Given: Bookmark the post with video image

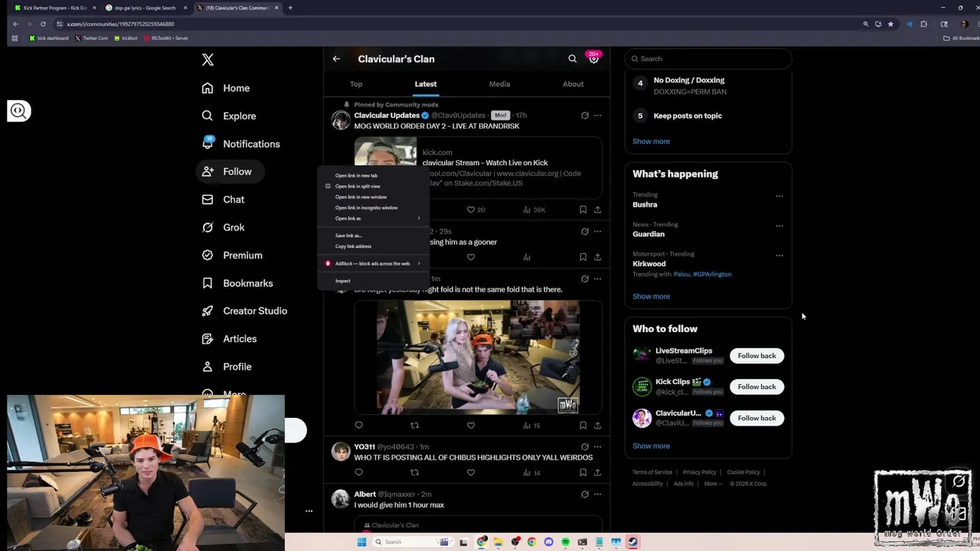Looking at the screenshot, I should click(583, 425).
